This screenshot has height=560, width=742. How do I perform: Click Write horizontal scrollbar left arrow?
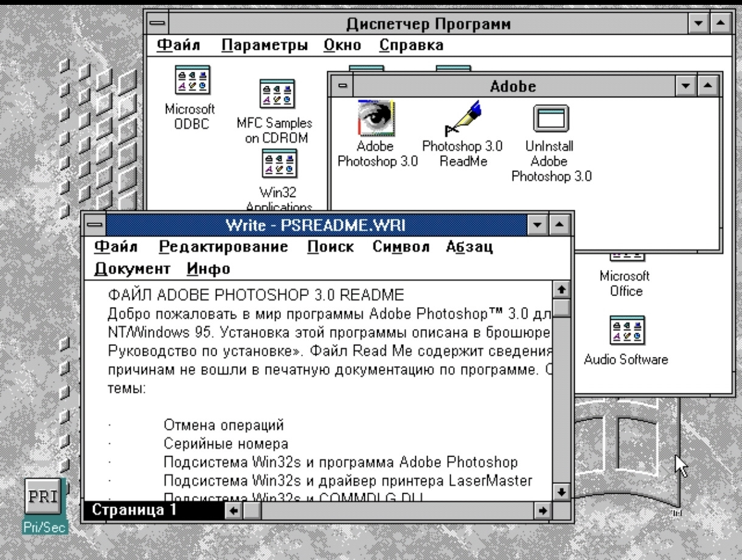[235, 510]
